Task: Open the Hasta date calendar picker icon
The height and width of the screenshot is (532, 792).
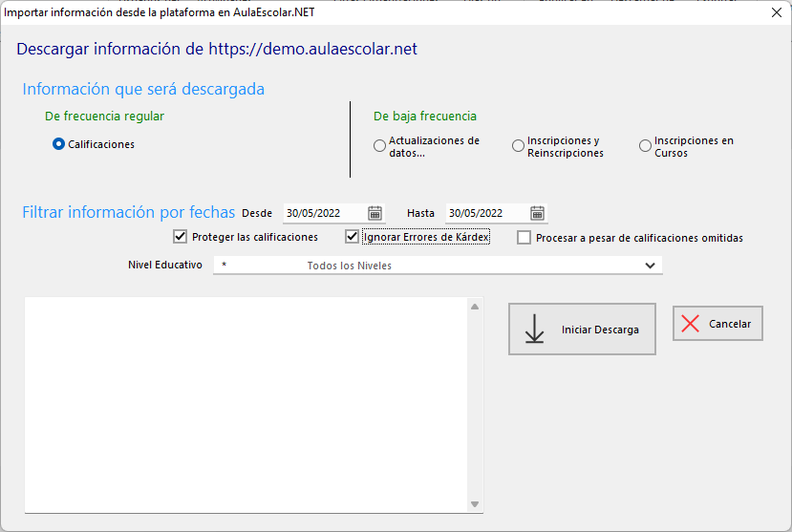Action: click(538, 213)
